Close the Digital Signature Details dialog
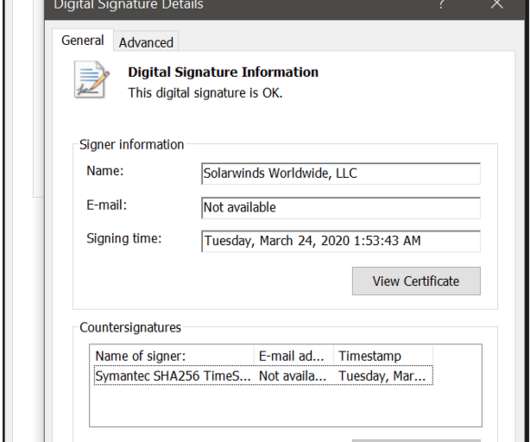Screen dimensions: 530x442 [497, 4]
